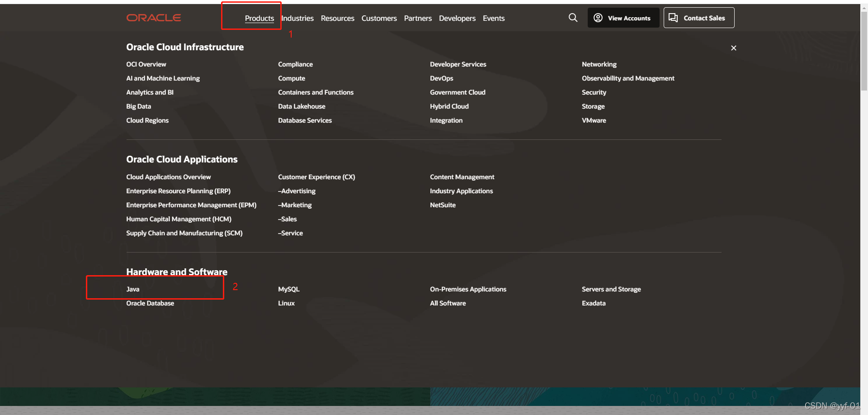Open Enterprise Performance Management (EPM)
Screen dimensions: 868x415
[x=191, y=205]
